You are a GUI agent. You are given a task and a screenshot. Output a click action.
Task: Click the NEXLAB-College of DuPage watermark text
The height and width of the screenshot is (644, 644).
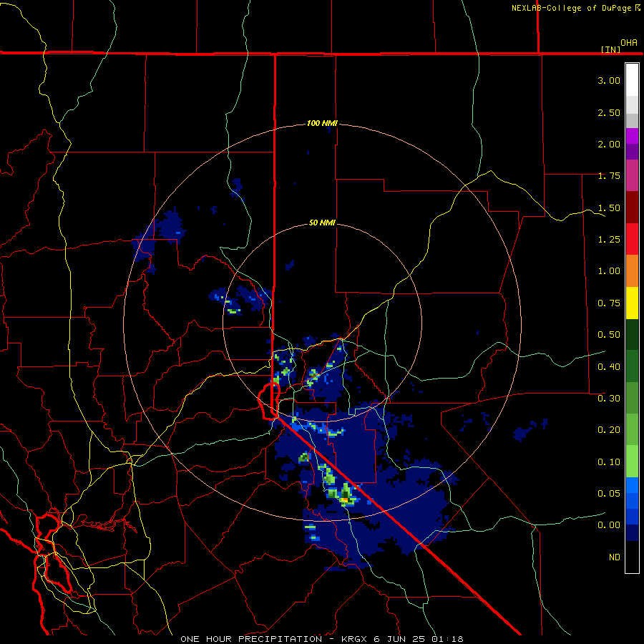coord(575,8)
